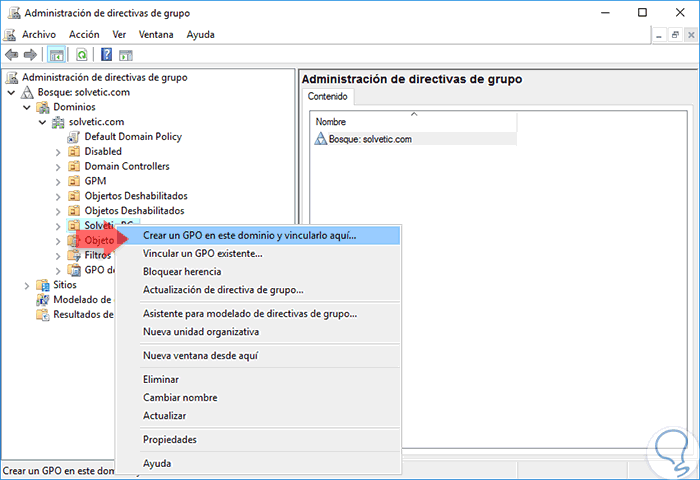Click the solvetic.com domain icon
The height and width of the screenshot is (480, 700).
(58, 122)
